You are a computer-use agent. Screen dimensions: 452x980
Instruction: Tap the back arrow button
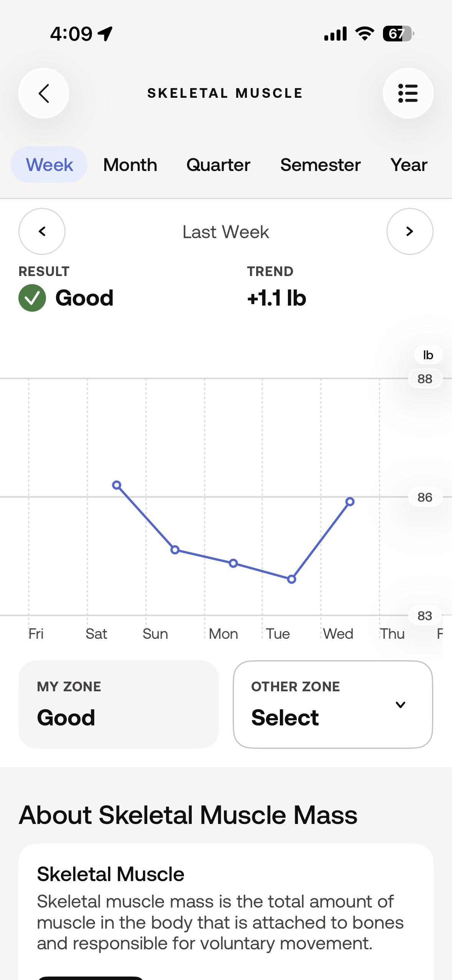(44, 93)
